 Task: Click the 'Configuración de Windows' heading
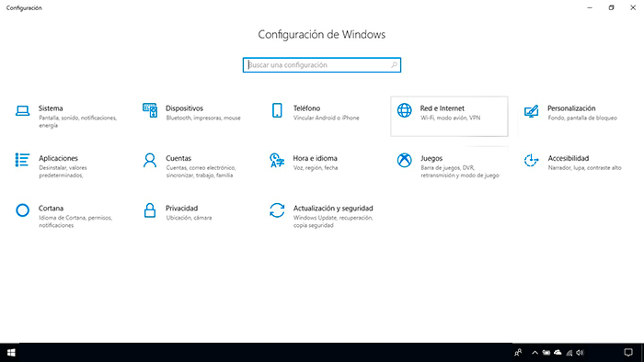pos(322,34)
